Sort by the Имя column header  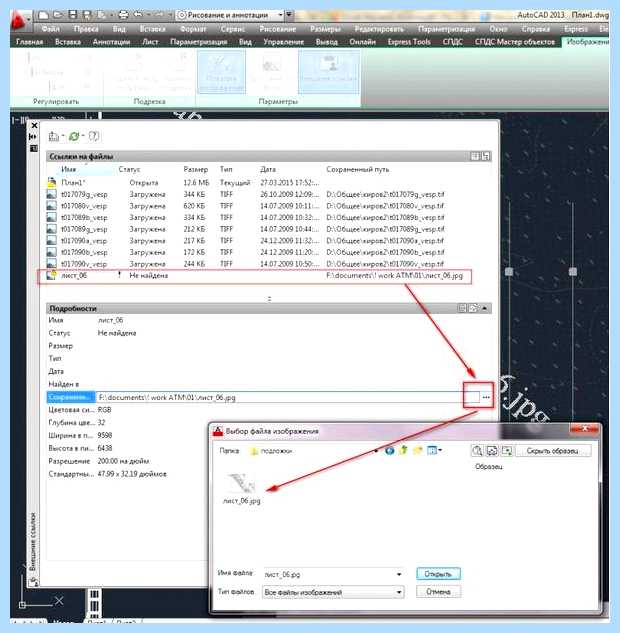69,170
